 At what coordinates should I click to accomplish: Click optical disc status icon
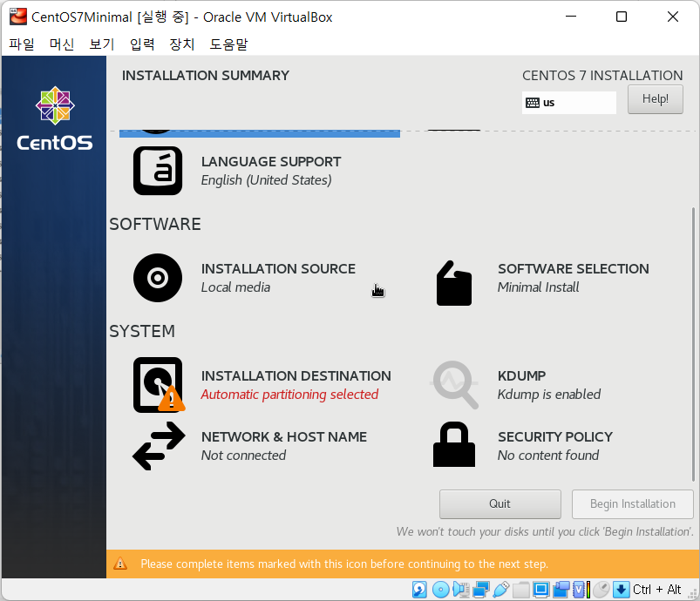click(x=440, y=590)
